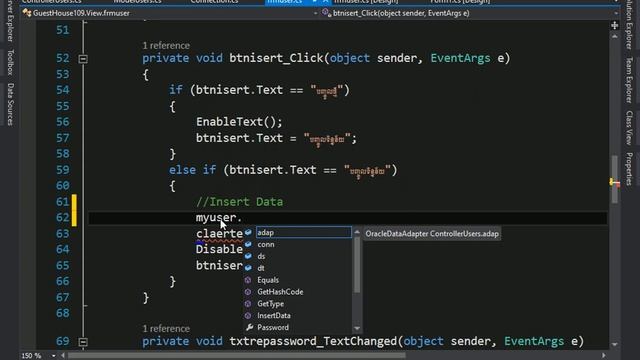Click the horizontal scroll-right arrow
640x360 pixels.
coord(604,356)
